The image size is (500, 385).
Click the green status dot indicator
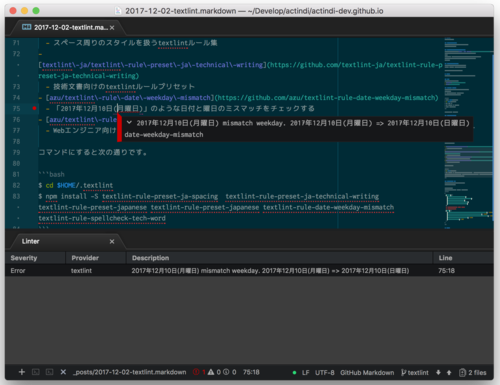pos(294,373)
